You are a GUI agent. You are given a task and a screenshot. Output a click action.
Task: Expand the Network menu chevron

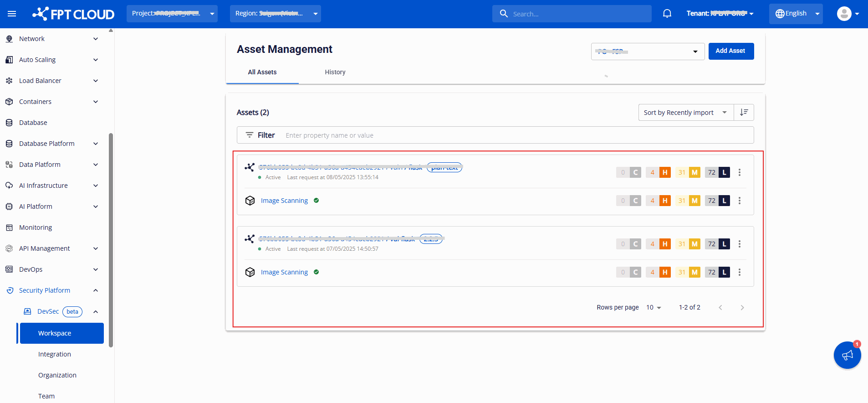click(96, 39)
